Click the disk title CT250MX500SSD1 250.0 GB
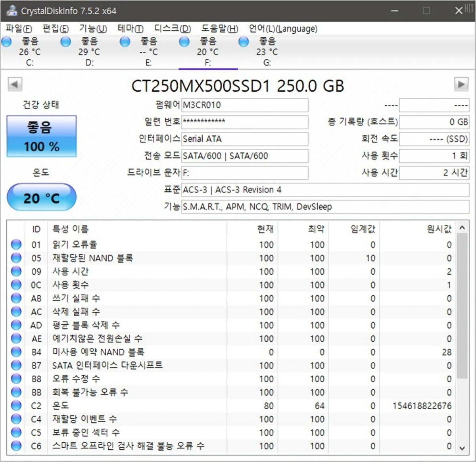 (238, 86)
